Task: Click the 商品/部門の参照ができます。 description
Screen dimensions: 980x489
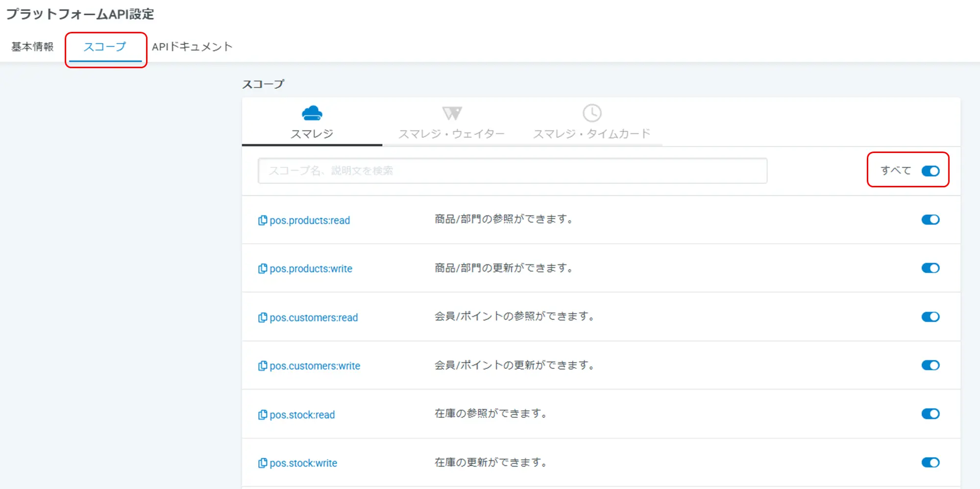Action: 504,219
